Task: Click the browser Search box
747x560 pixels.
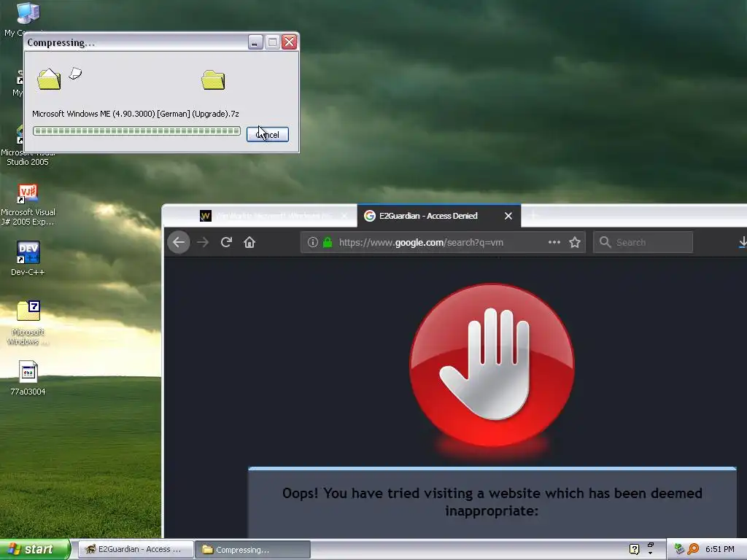Action: coord(643,242)
